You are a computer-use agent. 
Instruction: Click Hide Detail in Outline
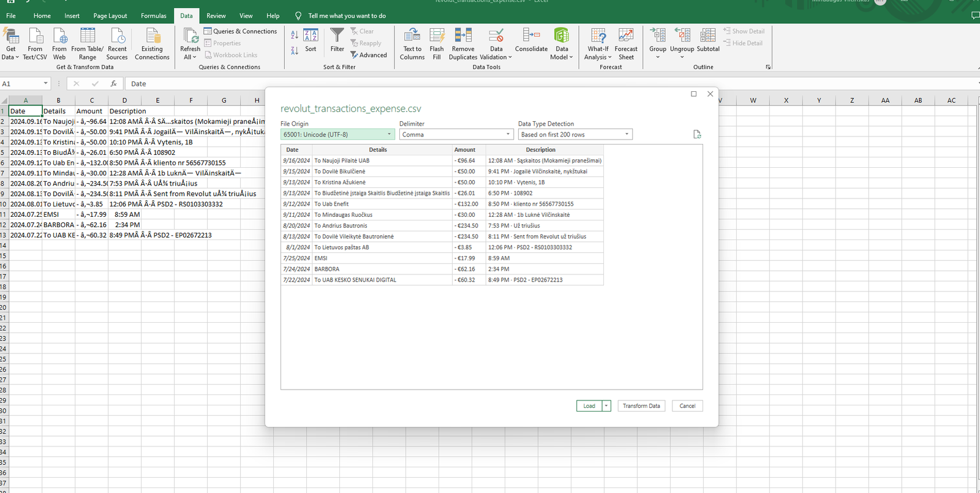pyautogui.click(x=743, y=43)
